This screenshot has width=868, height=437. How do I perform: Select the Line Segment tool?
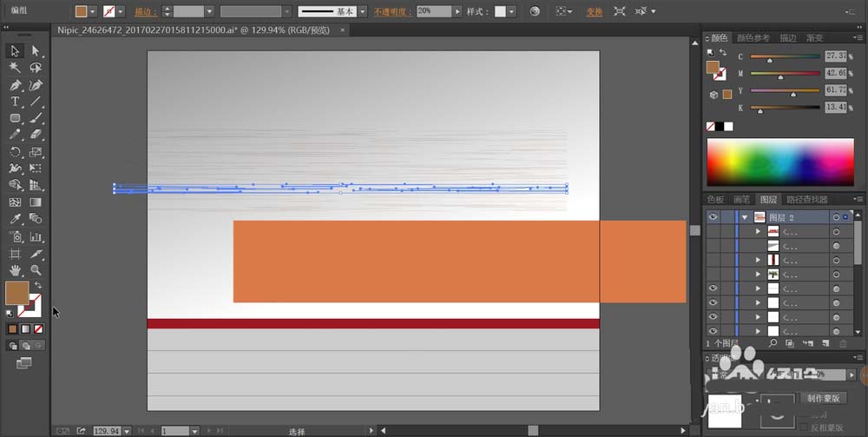coord(36,102)
